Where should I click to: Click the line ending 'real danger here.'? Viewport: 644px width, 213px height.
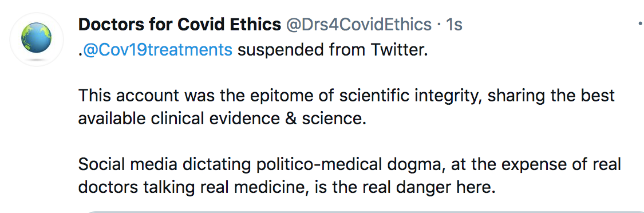(287, 188)
